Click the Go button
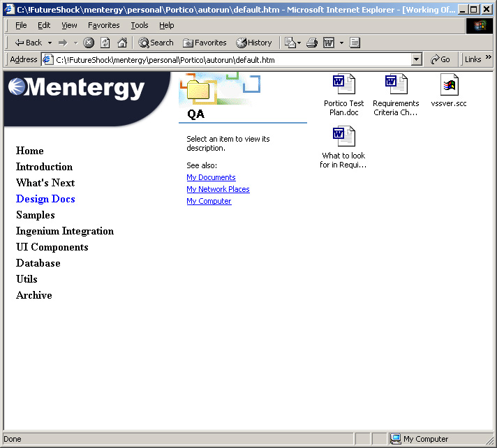Screen dimensions: 497x448 [x=440, y=59]
